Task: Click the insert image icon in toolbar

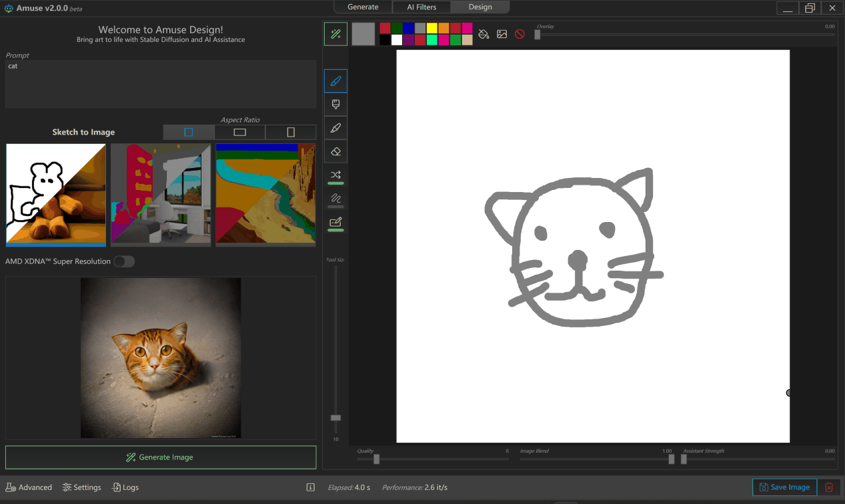Action: coord(502,34)
